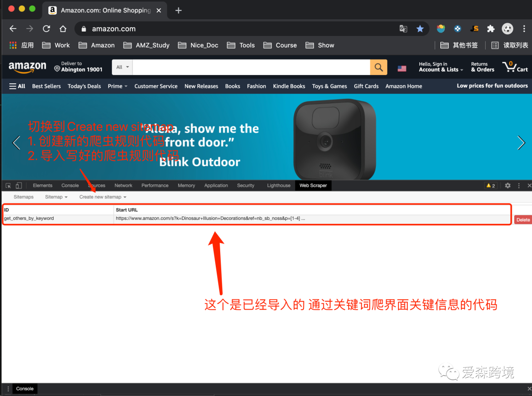Toggle the inspect element cursor in DevTools
This screenshot has height=396, width=532.
coord(8,185)
